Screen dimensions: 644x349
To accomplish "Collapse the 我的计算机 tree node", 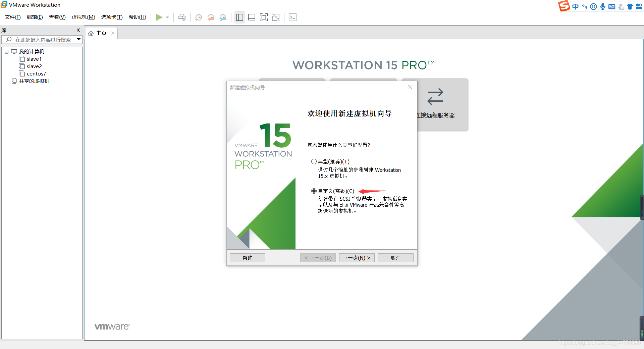I will 6,52.
